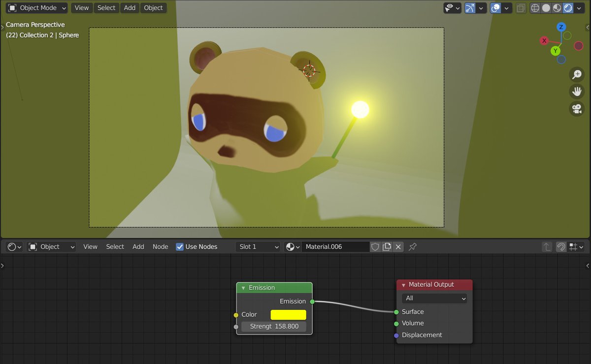Screen dimensions: 591x364
Task: Switch to solid viewport shading
Action: (546, 8)
